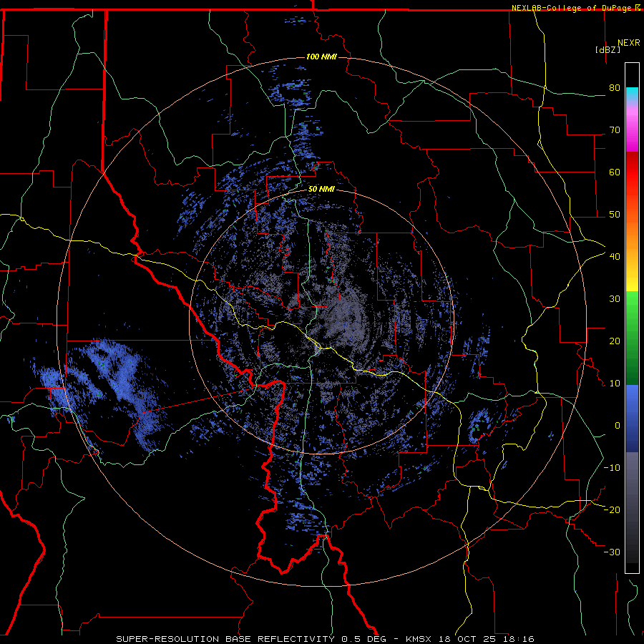The width and height of the screenshot is (644, 644).
Task: Pick the green band of the color bar
Action: [x=632, y=338]
